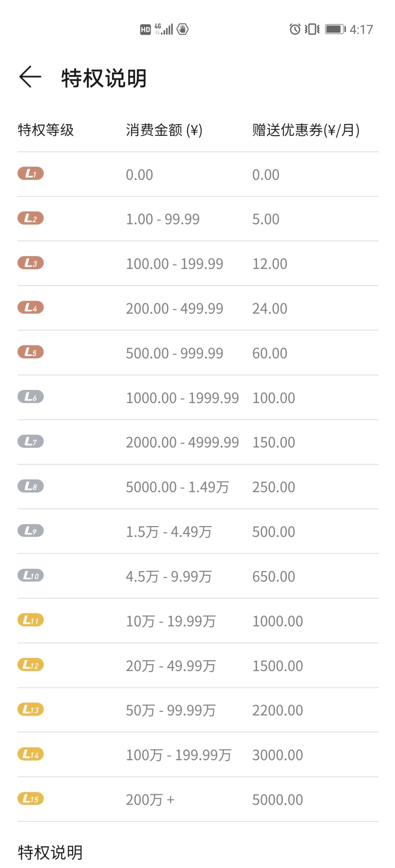
Task: Select the L3 privilege badge
Action: click(x=31, y=263)
